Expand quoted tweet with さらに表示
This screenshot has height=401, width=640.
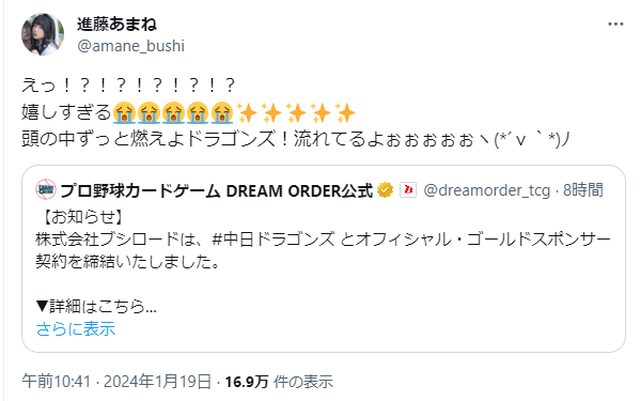(76, 329)
